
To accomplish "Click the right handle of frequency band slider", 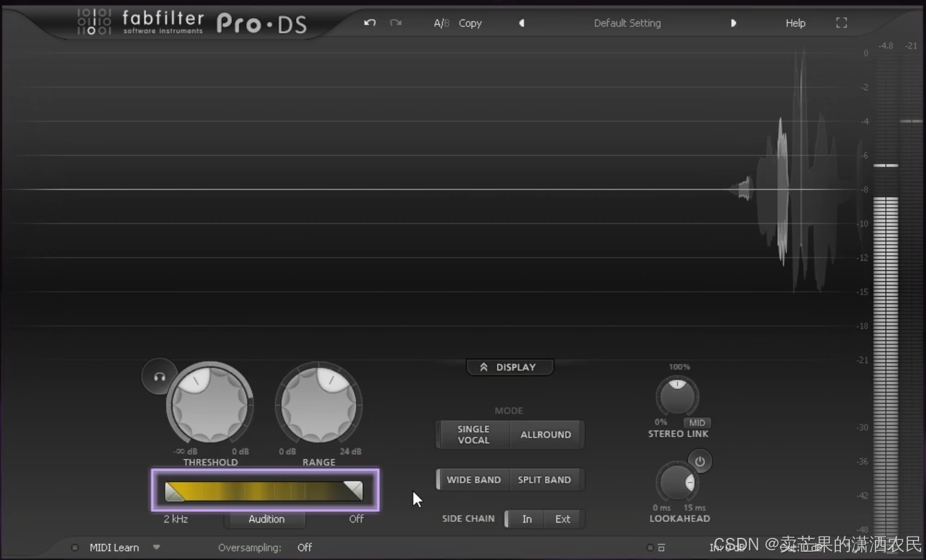I will 353,491.
